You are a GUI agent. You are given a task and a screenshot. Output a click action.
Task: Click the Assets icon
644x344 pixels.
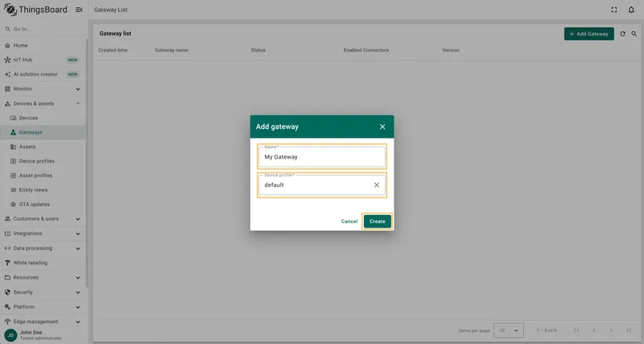click(13, 147)
